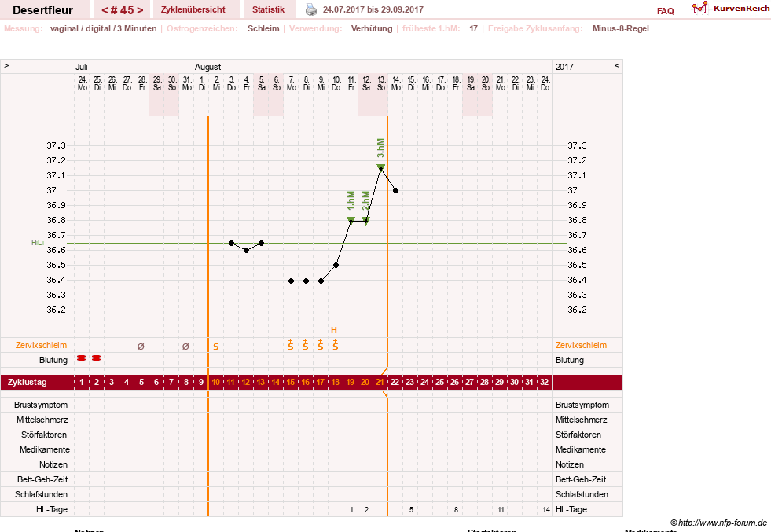Open the FAQ link
The image size is (771, 532).
tap(665, 11)
